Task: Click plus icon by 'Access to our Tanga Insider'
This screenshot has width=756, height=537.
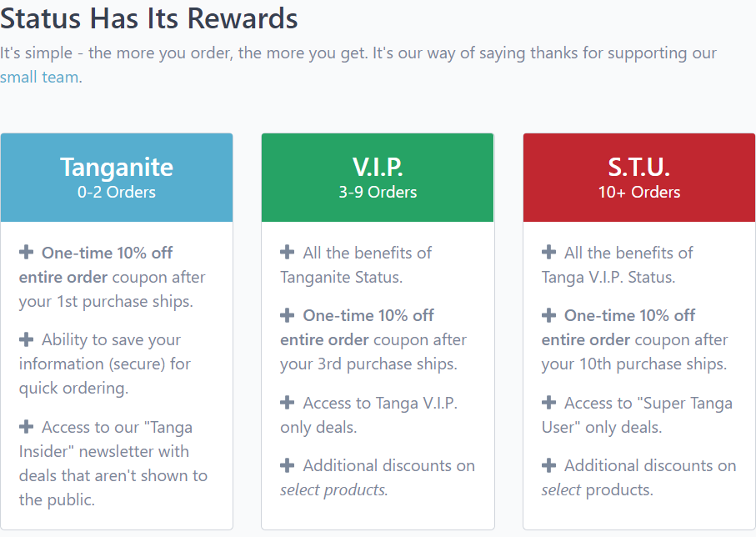Action: (x=27, y=426)
